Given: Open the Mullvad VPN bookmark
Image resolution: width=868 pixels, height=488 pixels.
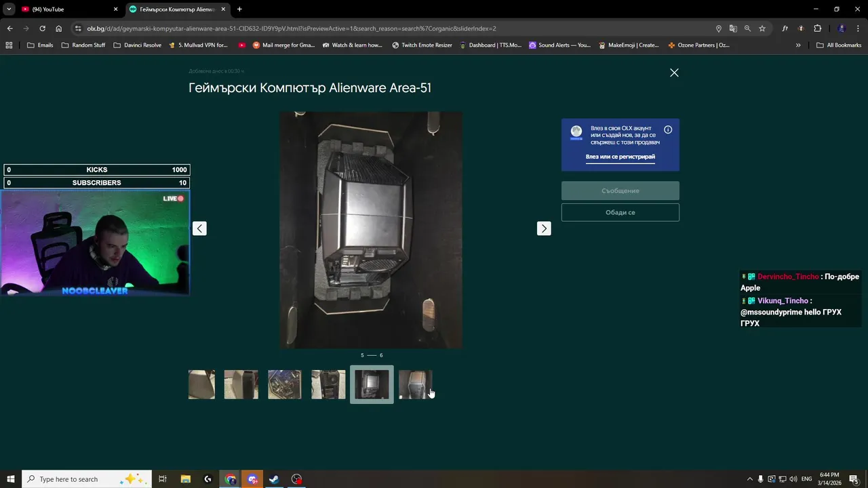Looking at the screenshot, I should pos(198,45).
